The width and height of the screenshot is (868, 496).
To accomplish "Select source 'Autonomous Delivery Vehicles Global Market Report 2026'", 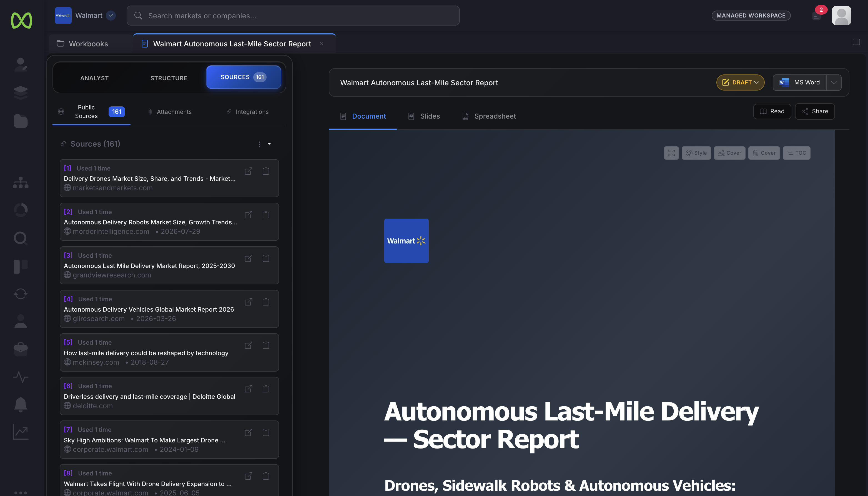I will point(149,309).
